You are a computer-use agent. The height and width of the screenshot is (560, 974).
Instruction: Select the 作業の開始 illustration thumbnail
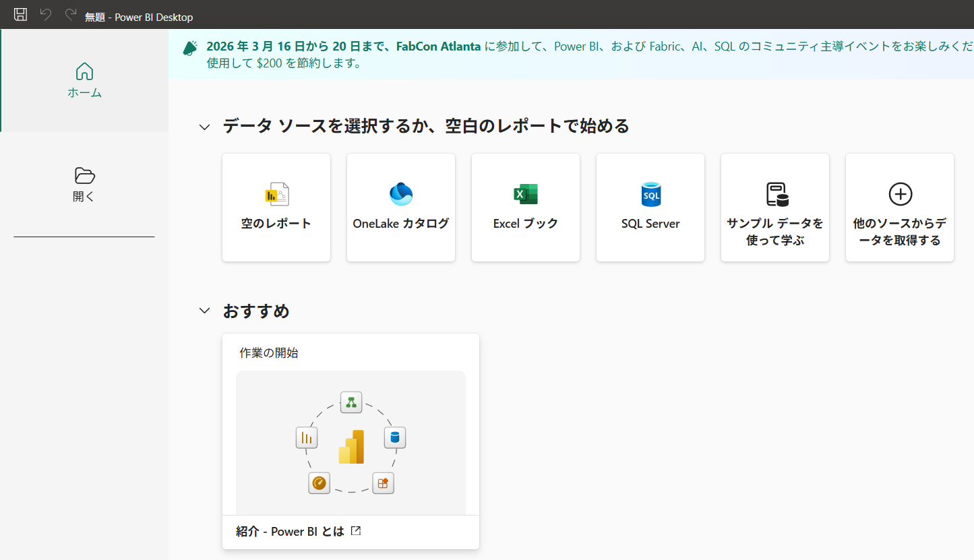pyautogui.click(x=351, y=442)
